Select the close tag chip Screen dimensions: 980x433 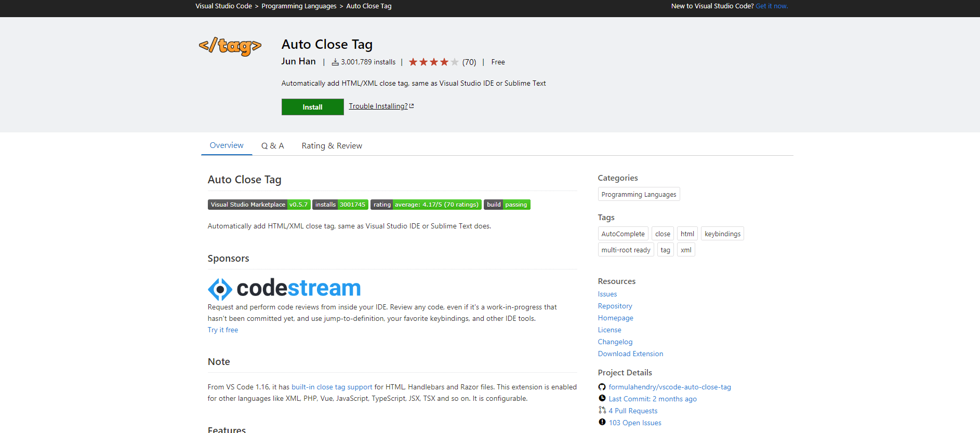[x=663, y=234]
